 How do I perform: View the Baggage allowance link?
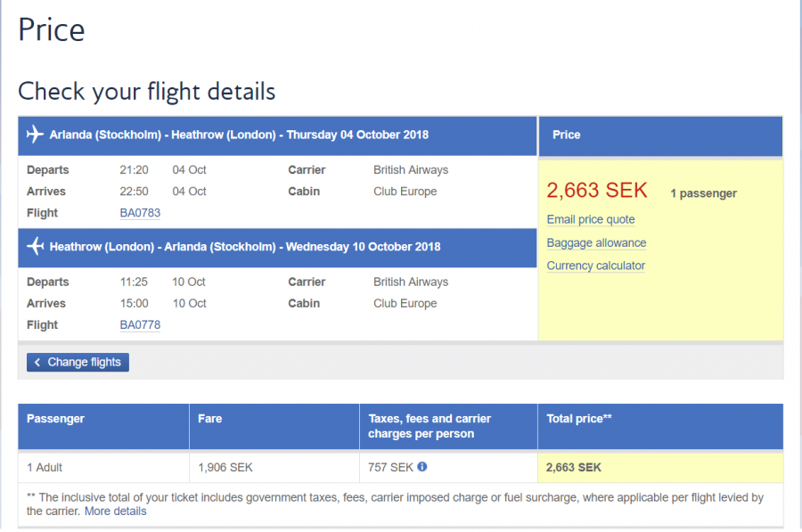pyautogui.click(x=596, y=243)
